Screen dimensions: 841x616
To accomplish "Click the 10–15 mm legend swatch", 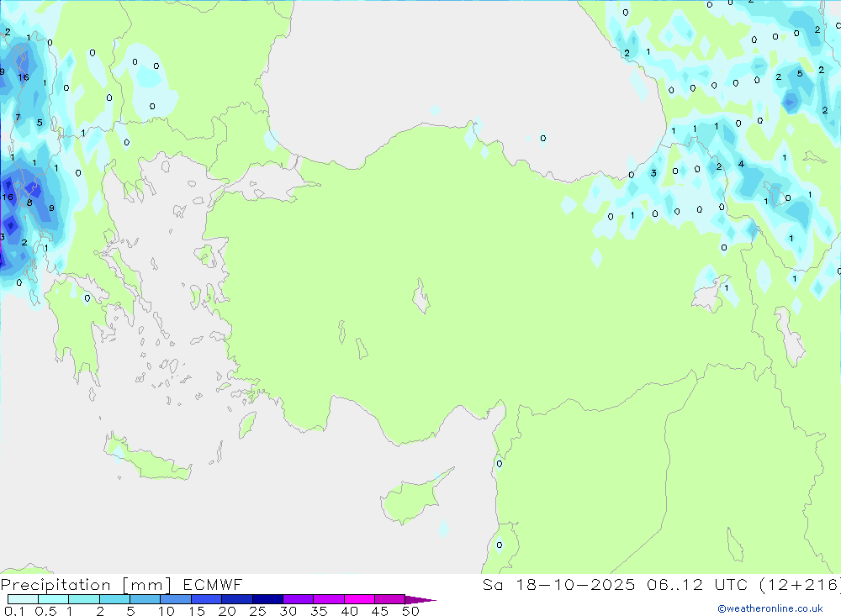I will (x=176, y=599).
